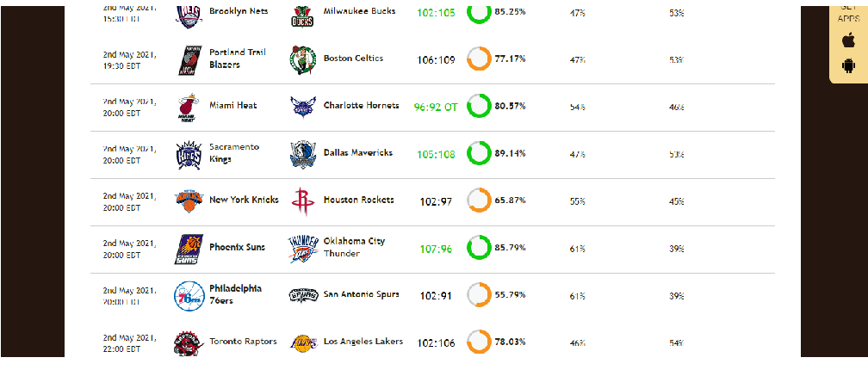The image size is (868, 370).
Task: Open the 96:92 OT score result
Action: (x=436, y=108)
